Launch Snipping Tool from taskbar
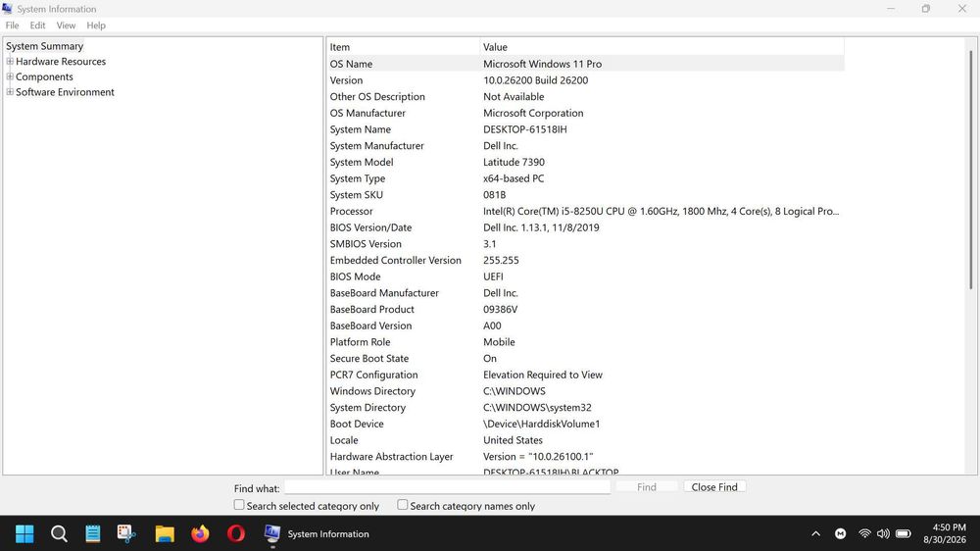980x551 pixels. click(126, 533)
